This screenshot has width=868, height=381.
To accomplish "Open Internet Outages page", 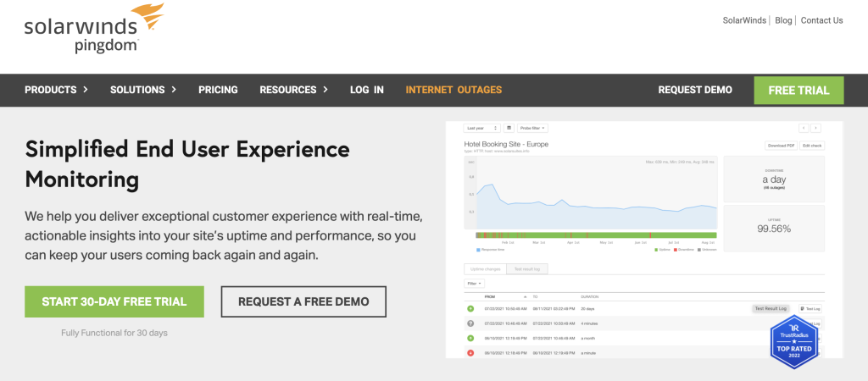I will point(454,90).
